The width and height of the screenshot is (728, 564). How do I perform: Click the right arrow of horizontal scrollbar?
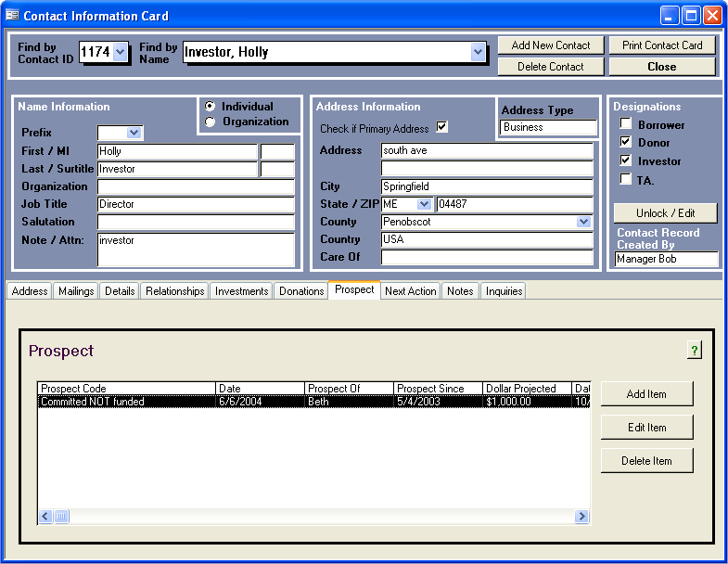581,517
